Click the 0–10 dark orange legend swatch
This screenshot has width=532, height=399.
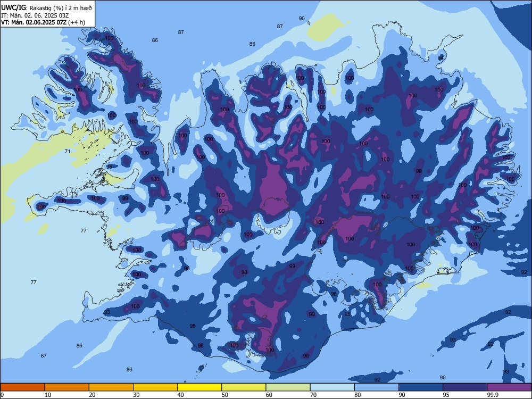(22, 387)
